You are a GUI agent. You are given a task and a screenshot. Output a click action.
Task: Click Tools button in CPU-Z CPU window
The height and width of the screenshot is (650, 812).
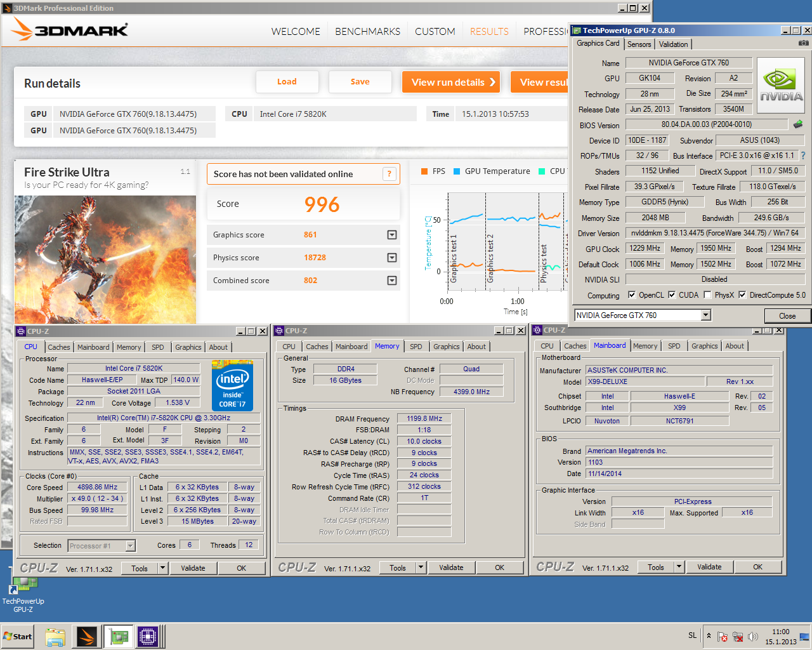[x=140, y=568]
